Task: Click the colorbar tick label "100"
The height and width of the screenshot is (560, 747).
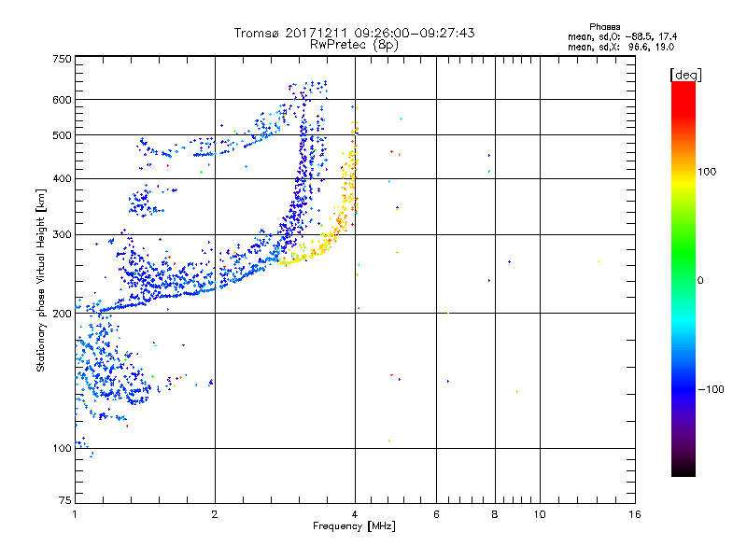Action: 707,172
